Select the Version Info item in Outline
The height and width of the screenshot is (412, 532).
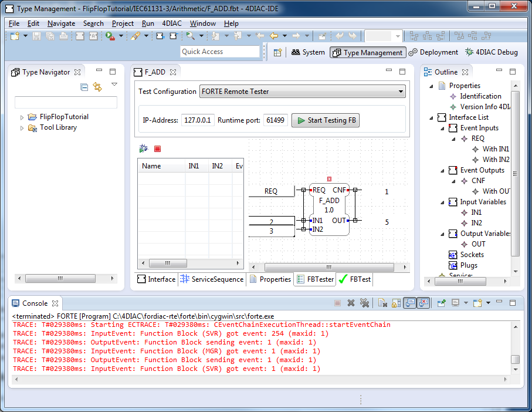click(x=485, y=107)
